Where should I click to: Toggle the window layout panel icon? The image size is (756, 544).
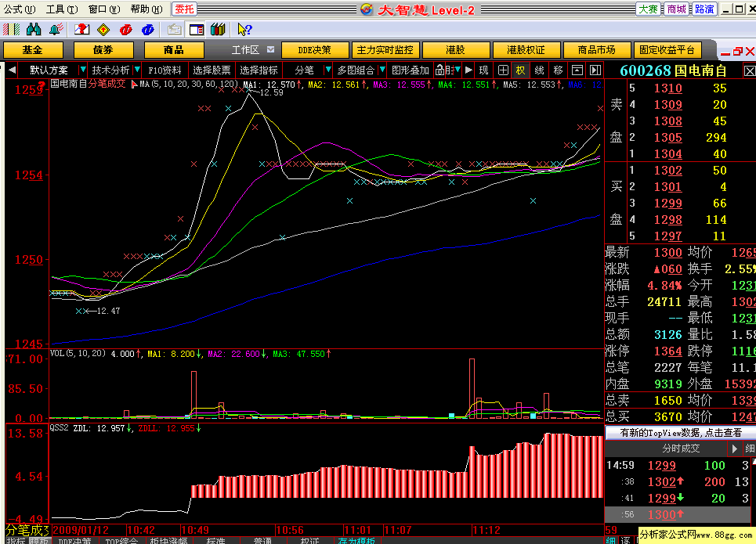(x=196, y=30)
